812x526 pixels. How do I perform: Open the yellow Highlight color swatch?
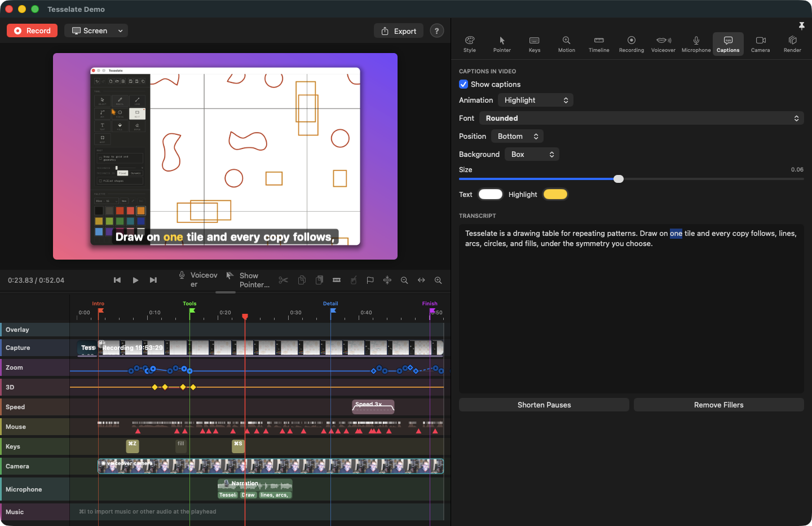click(x=555, y=194)
